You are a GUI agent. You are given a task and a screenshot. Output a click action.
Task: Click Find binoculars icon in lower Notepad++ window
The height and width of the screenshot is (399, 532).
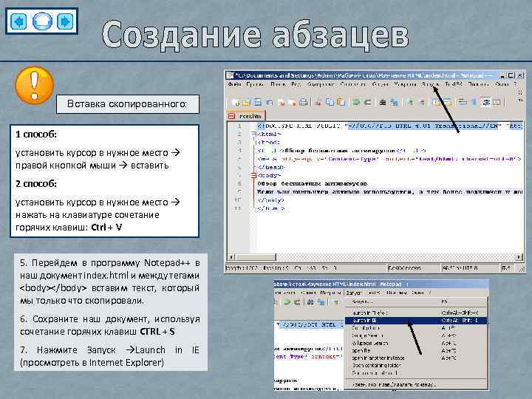tap(310, 302)
